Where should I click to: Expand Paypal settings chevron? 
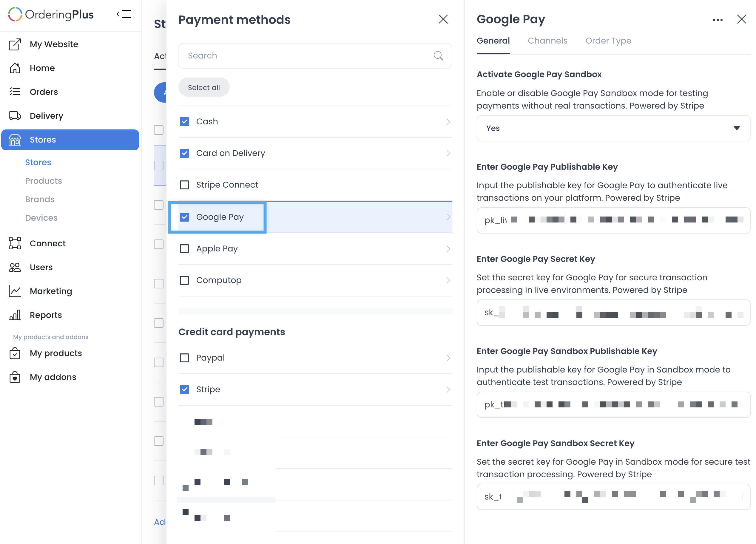[448, 358]
